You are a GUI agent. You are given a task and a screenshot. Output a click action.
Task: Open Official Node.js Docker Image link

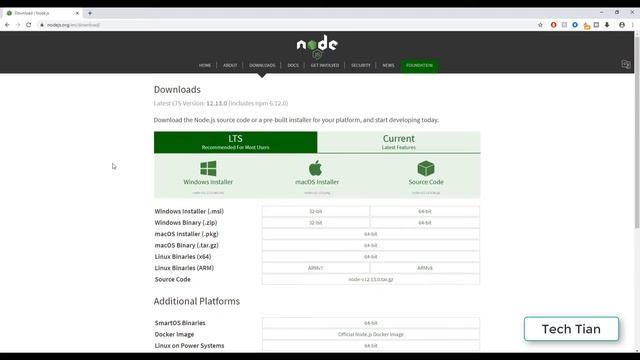(371, 334)
